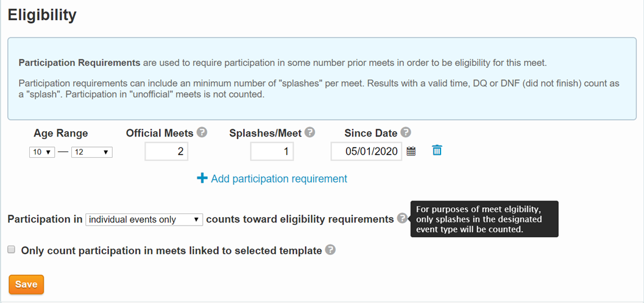The height and width of the screenshot is (303, 644).
Task: Open the maximum age dropdown showing 12
Action: (x=92, y=152)
